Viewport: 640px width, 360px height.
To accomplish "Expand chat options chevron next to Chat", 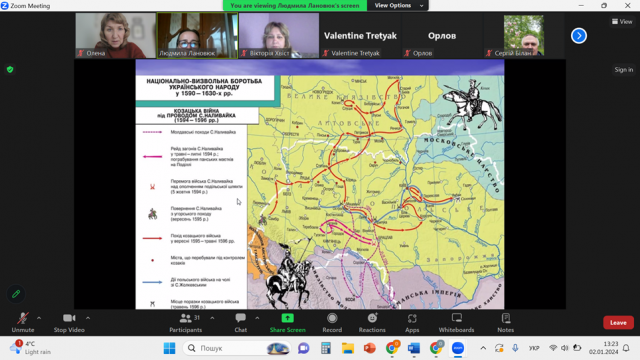I will point(257,318).
